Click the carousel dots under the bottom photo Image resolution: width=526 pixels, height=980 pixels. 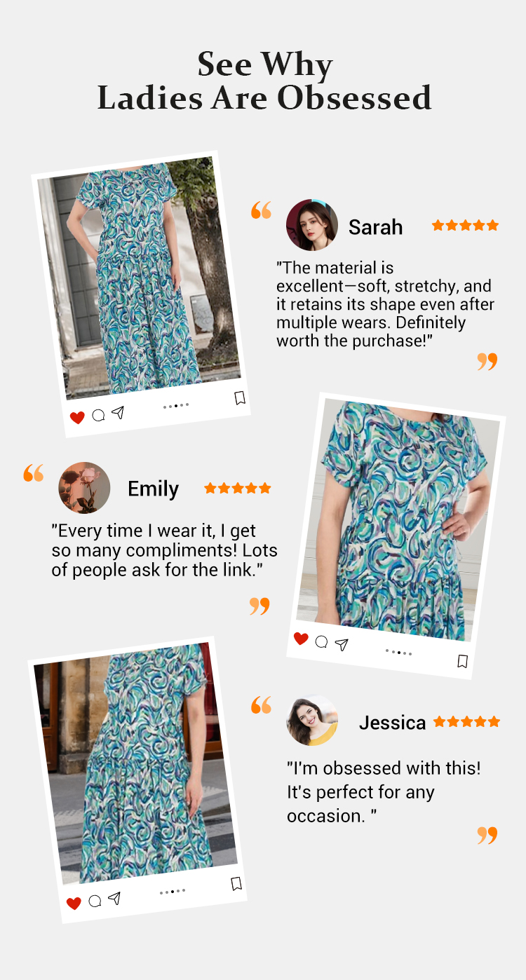pos(173,892)
